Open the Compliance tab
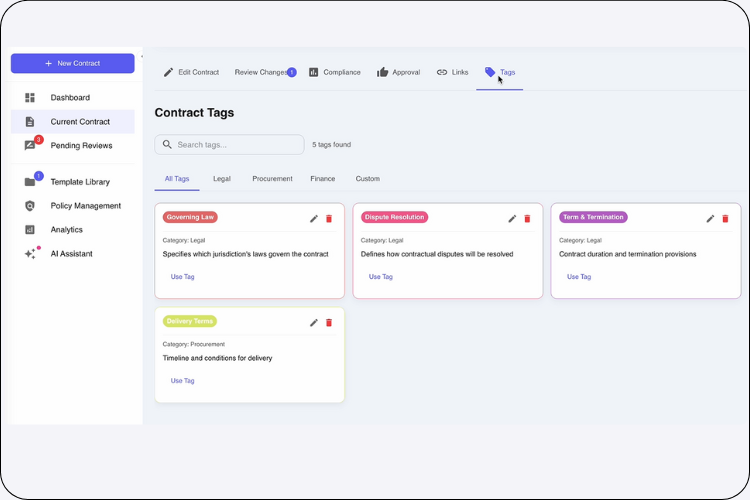Viewport: 750px width, 500px height. pos(334,72)
